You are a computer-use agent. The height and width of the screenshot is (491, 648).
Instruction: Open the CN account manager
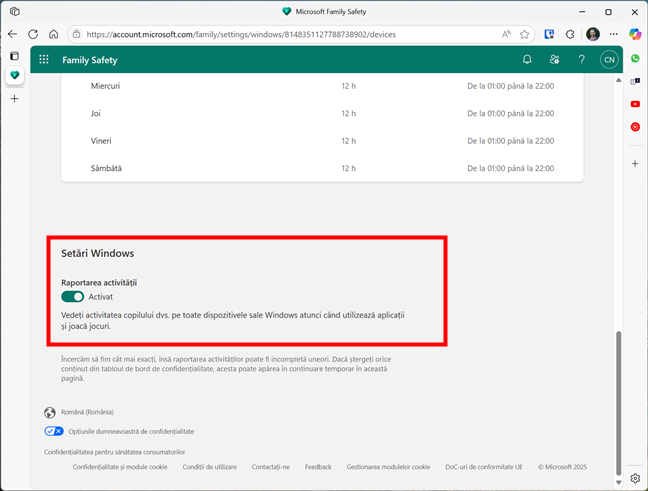click(x=609, y=60)
